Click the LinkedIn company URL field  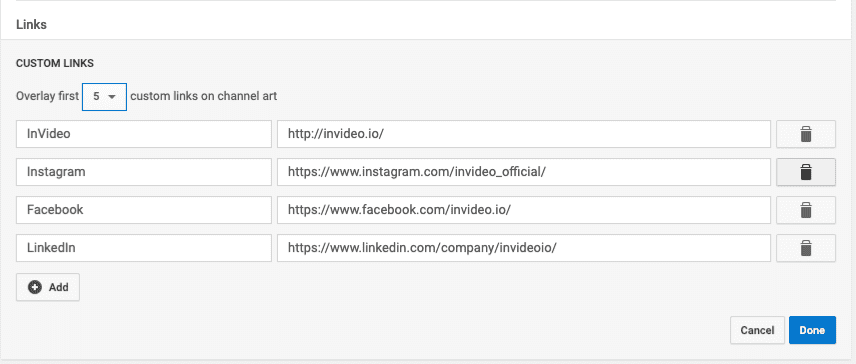[524, 248]
